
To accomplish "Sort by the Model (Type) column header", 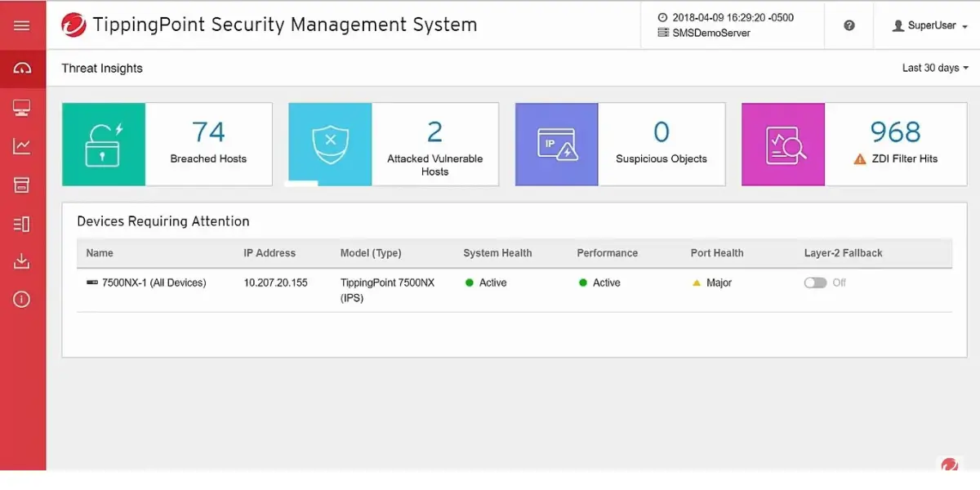I will click(371, 253).
